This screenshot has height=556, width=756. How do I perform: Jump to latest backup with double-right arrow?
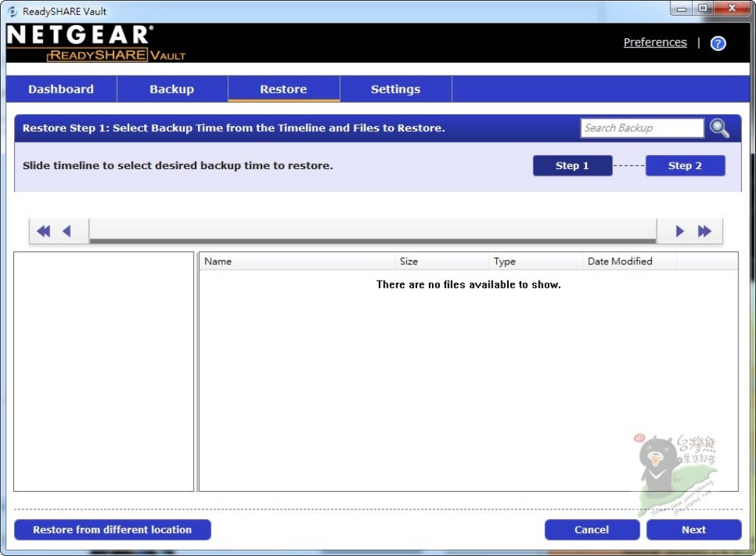[x=704, y=231]
